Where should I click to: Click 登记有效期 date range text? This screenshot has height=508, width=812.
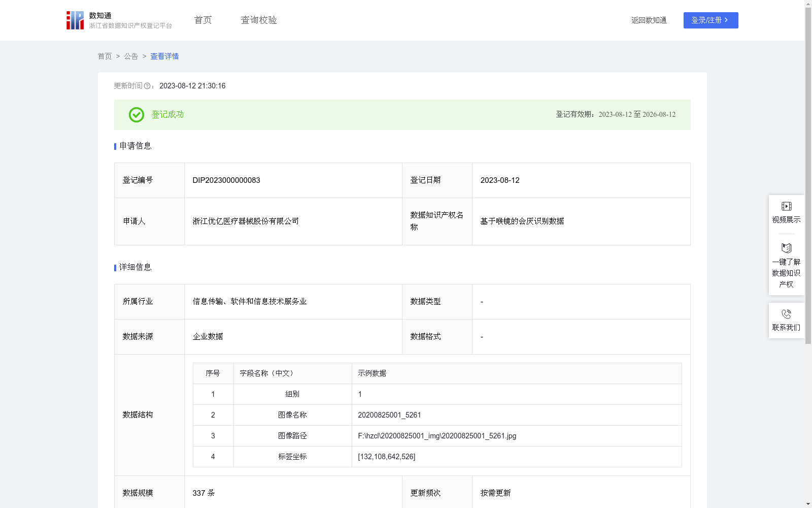(x=616, y=115)
